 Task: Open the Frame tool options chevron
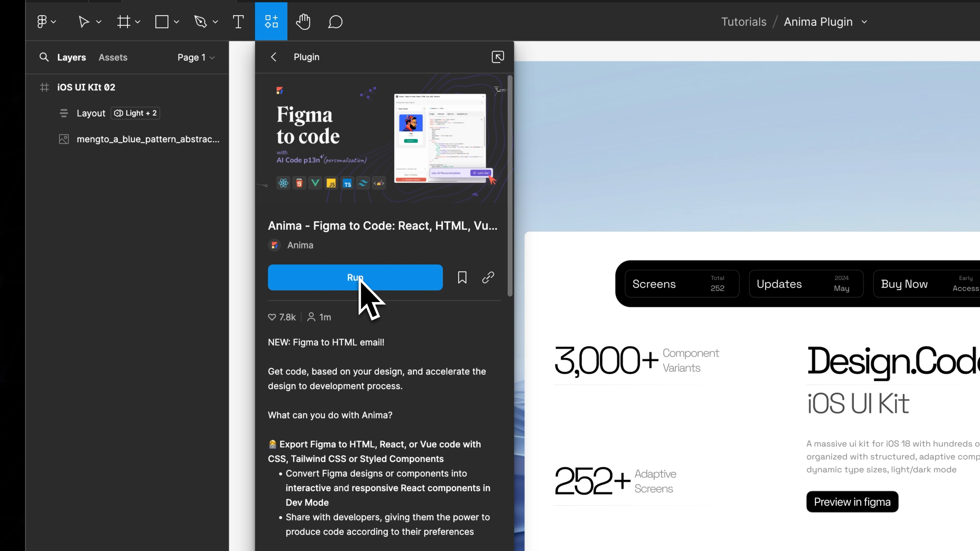[138, 22]
